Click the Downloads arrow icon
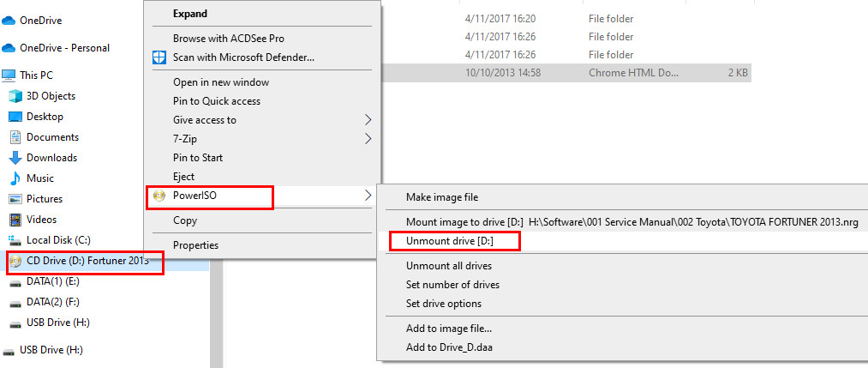 [15, 158]
